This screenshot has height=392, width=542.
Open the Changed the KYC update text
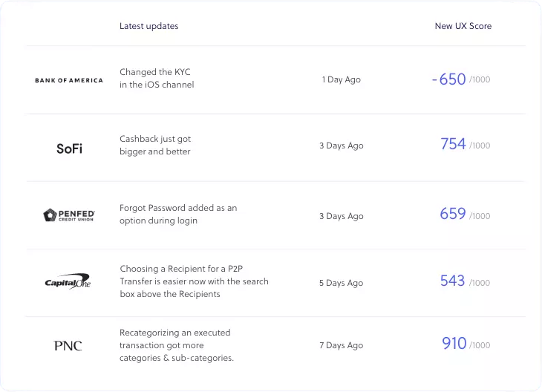click(157, 78)
